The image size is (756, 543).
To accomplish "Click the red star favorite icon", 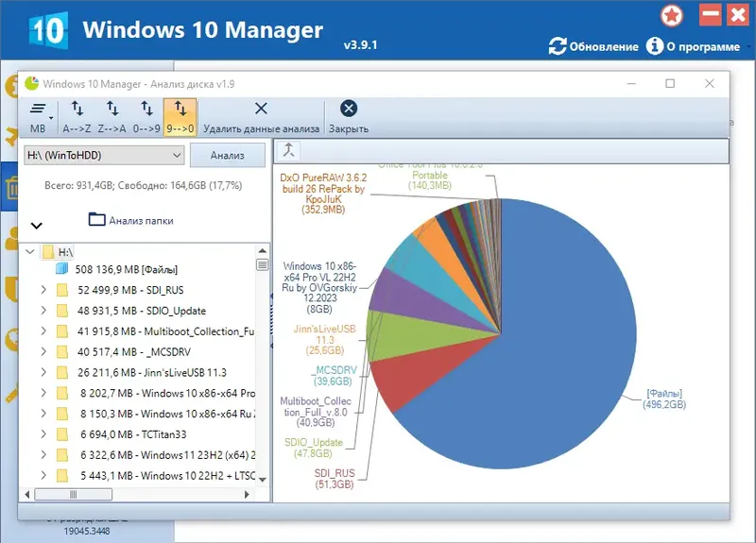I will coord(672,15).
